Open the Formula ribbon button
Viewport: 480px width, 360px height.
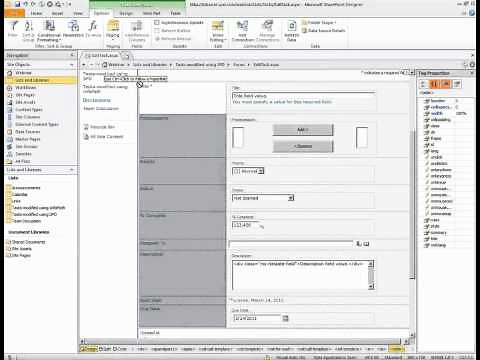tap(93, 29)
